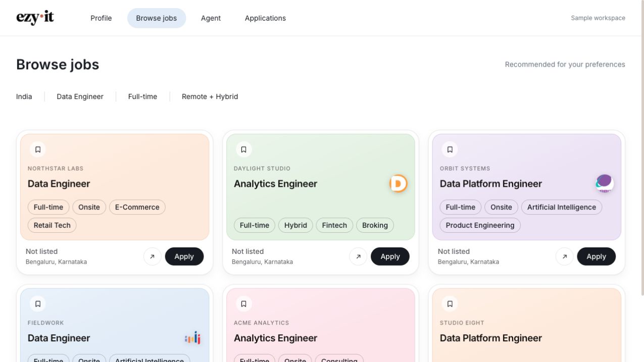Click the Daylight Studio company logo

[398, 184]
